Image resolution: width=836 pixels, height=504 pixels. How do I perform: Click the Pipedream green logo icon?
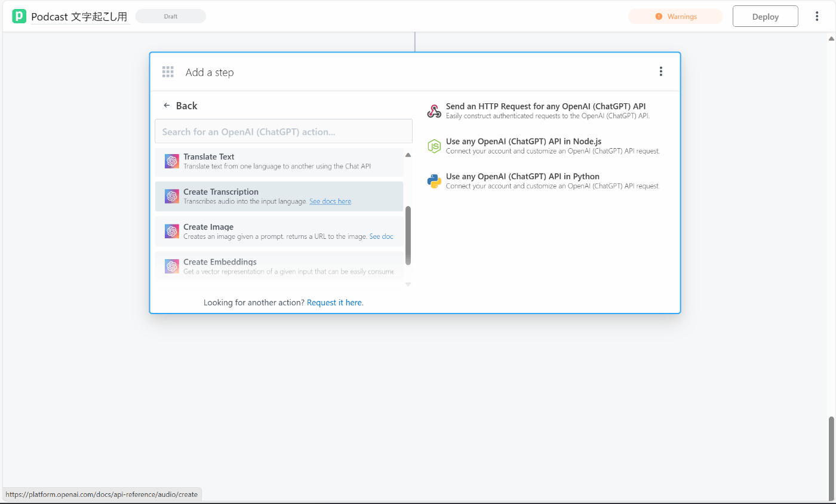[x=19, y=16]
